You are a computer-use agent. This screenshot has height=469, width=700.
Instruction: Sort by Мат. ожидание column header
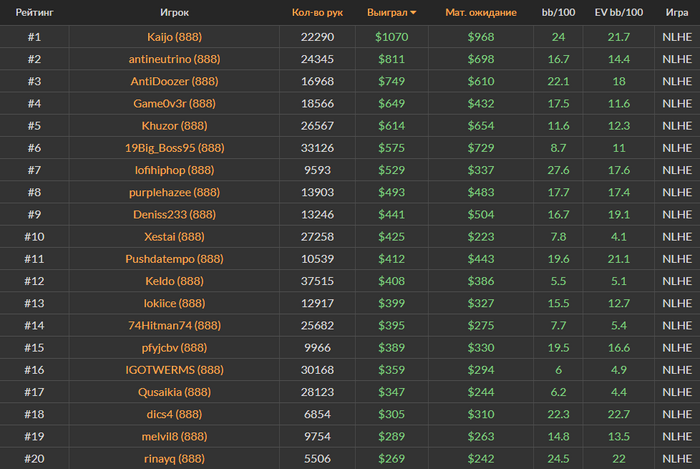[x=480, y=13]
